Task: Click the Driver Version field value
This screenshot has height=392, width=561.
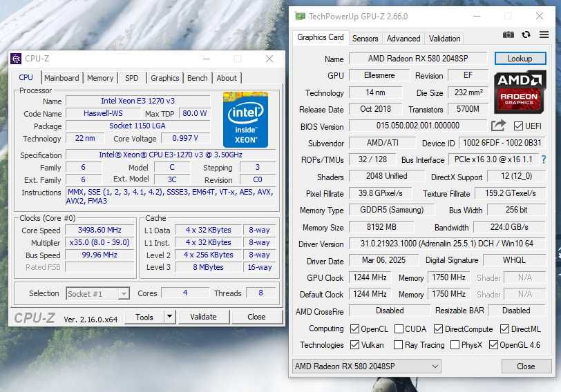Action: (447, 244)
